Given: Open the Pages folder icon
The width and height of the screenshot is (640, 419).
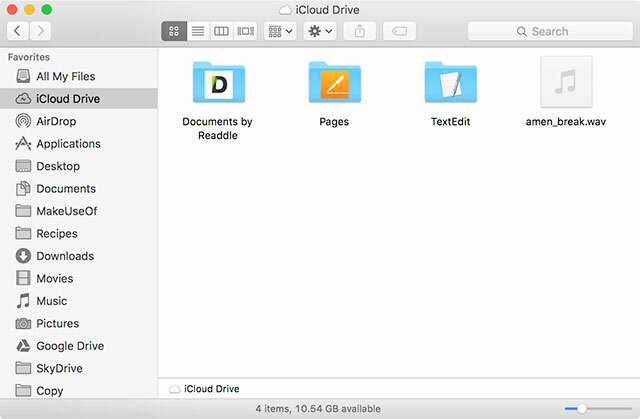Looking at the screenshot, I should click(335, 82).
